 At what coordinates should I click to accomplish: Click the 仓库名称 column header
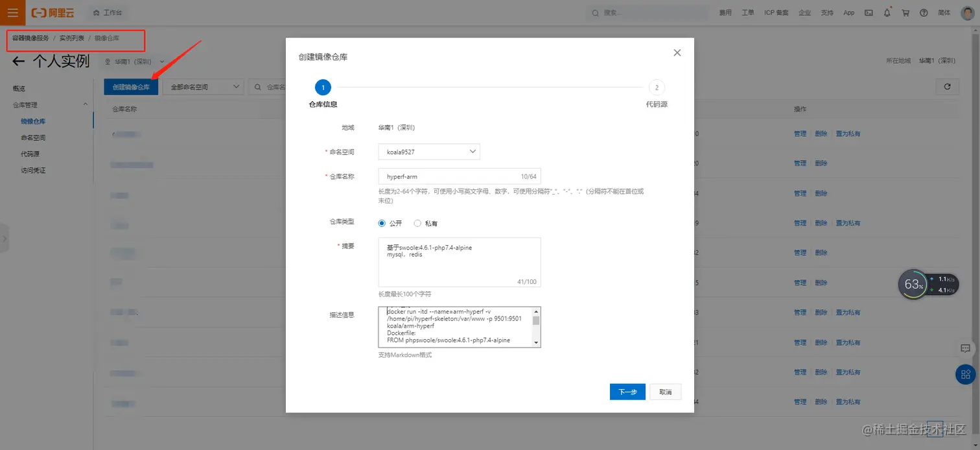pos(124,109)
